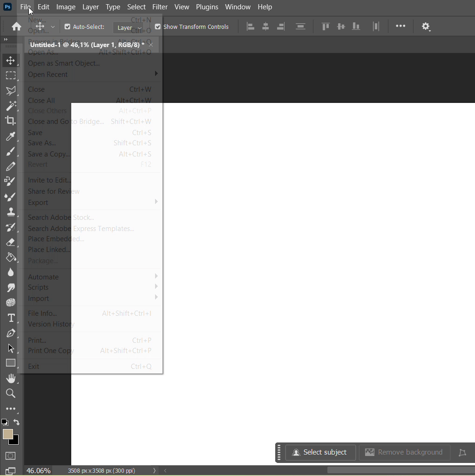Viewport: 475px width, 476px height.
Task: Open status bar info arrow menu
Action: coord(154,470)
